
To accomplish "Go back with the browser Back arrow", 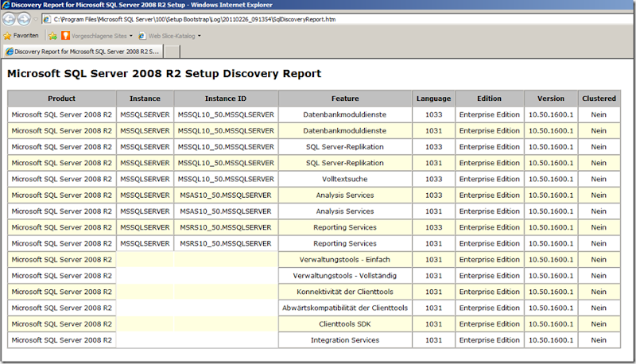I will pyautogui.click(x=9, y=19).
